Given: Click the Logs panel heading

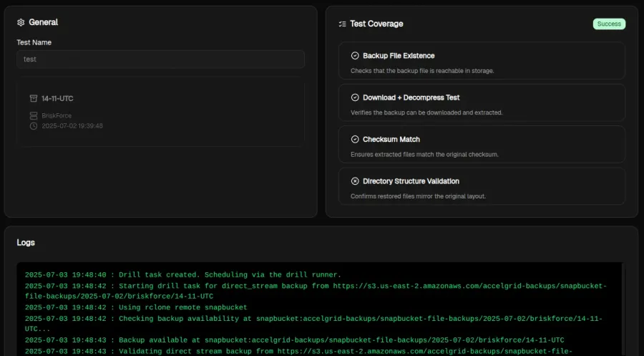Looking at the screenshot, I should point(26,243).
